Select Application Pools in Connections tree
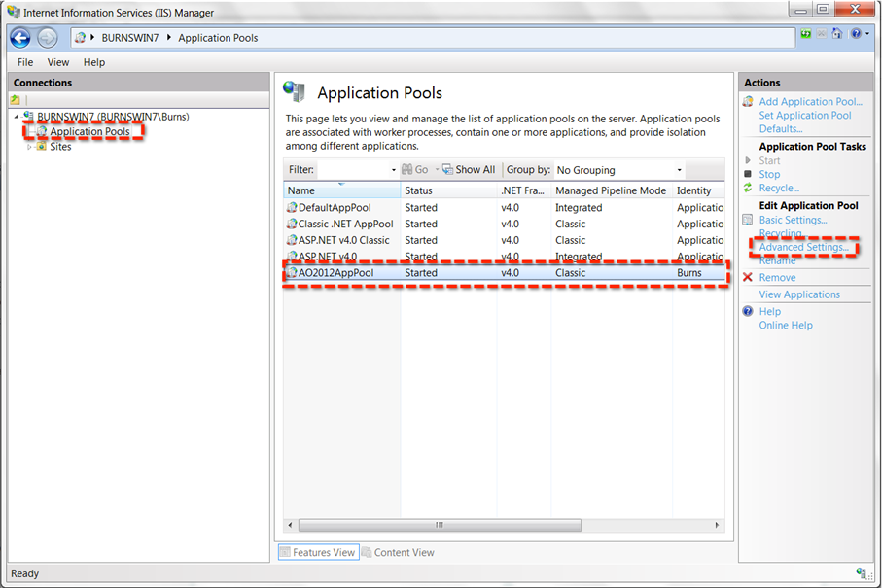 pyautogui.click(x=89, y=131)
